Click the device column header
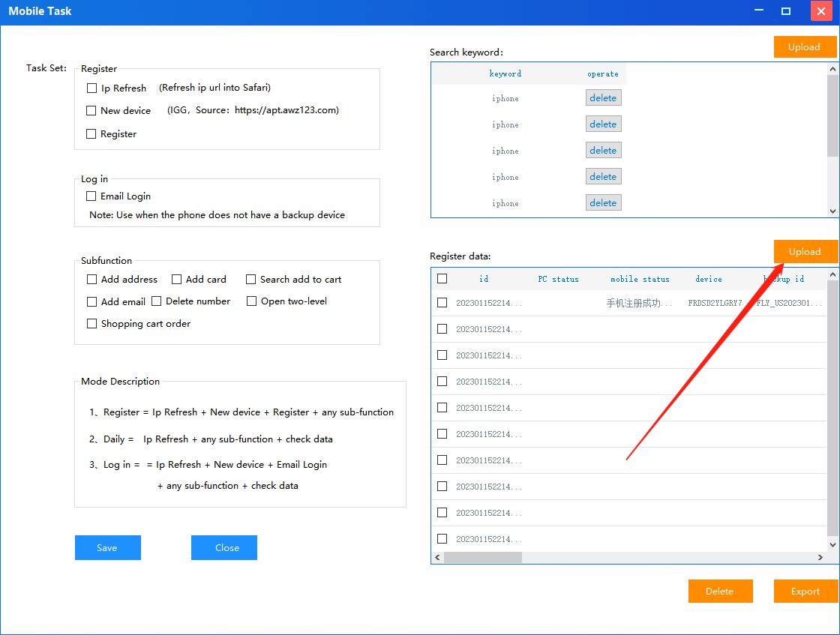 point(708,279)
